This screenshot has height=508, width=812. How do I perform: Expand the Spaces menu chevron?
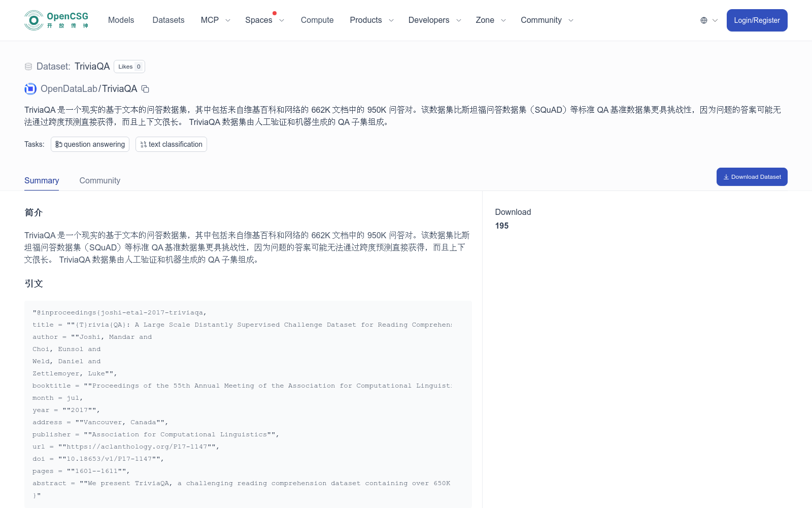point(282,20)
